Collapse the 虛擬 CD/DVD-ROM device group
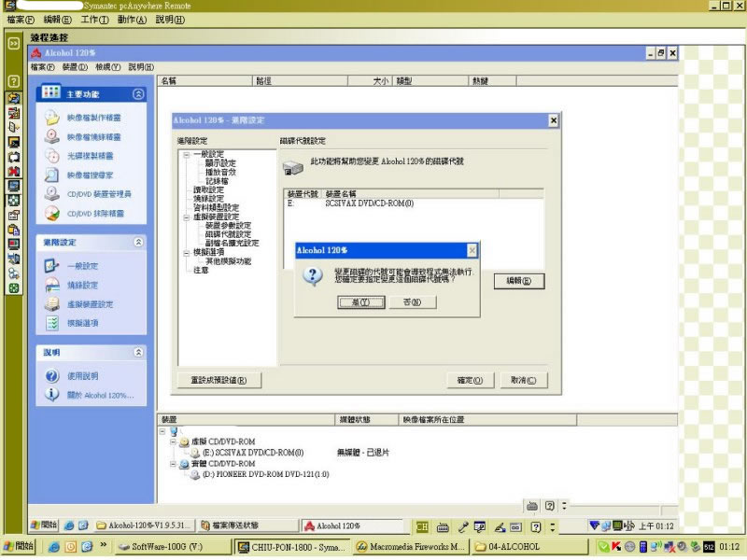The width and height of the screenshot is (747, 560). pos(174,441)
